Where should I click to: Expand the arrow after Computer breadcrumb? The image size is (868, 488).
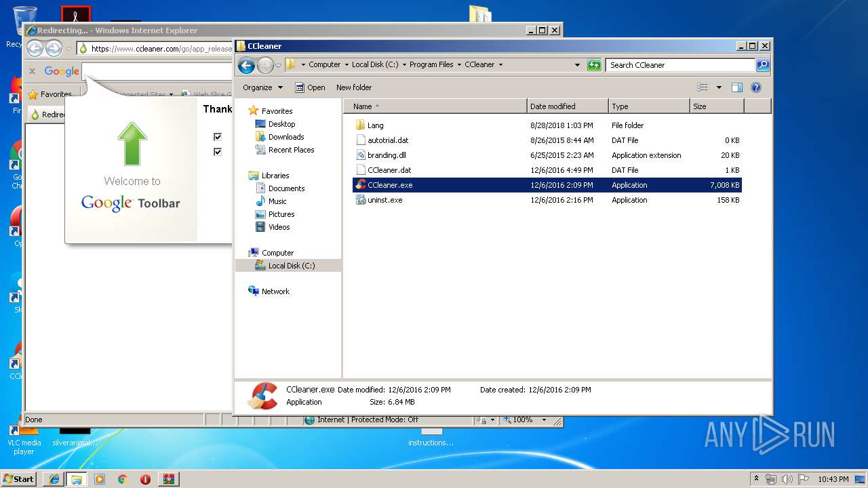346,65
